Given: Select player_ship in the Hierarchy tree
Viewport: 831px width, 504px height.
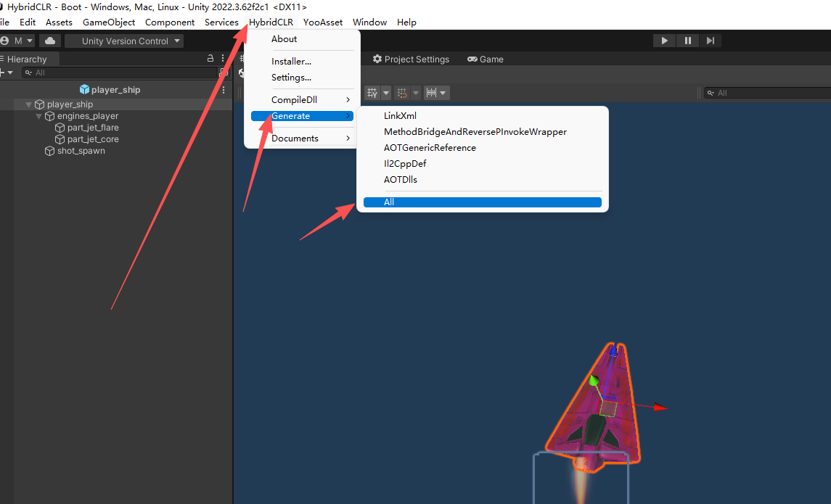Looking at the screenshot, I should pos(70,104).
